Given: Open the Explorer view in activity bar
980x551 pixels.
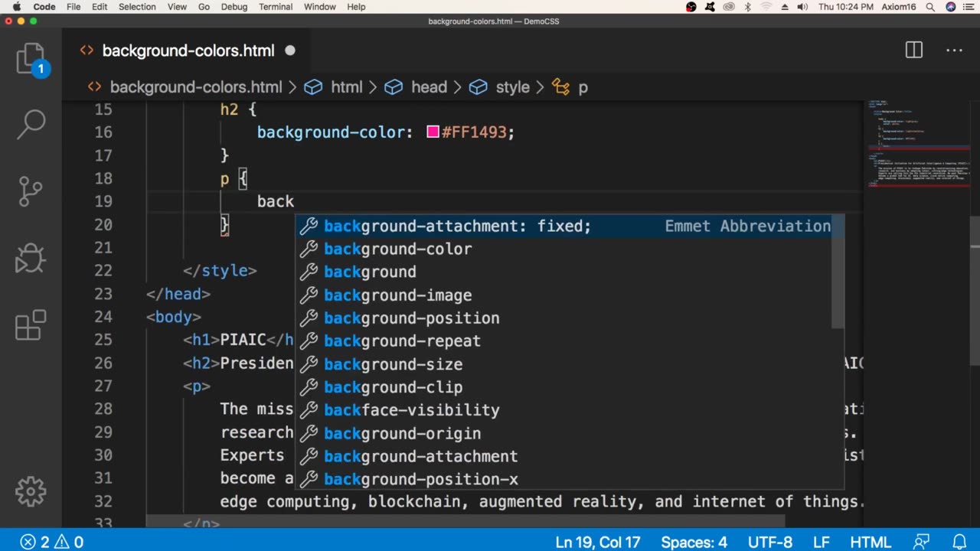Looking at the screenshot, I should (x=31, y=59).
